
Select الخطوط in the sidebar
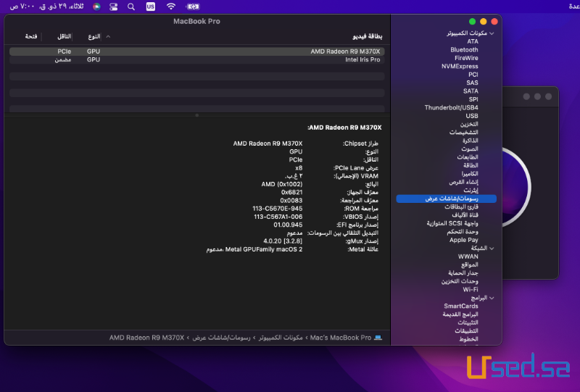point(468,339)
